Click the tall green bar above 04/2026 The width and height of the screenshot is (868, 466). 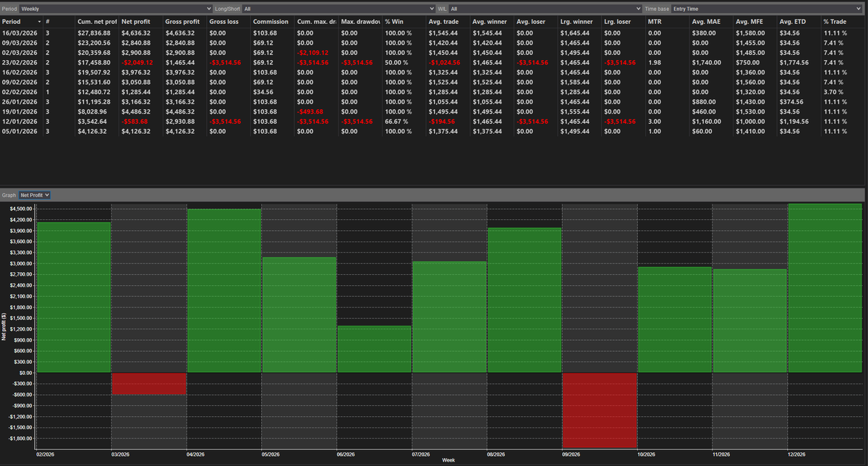click(x=224, y=289)
